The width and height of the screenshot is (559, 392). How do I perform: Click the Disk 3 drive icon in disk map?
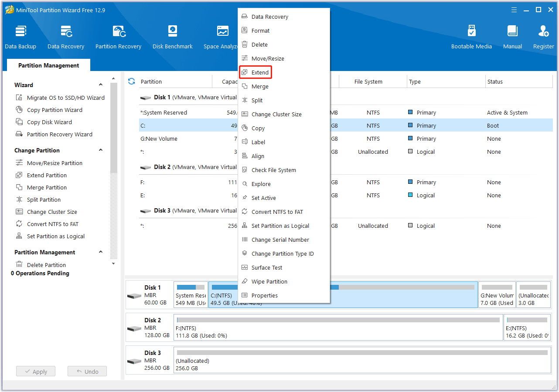[134, 361]
